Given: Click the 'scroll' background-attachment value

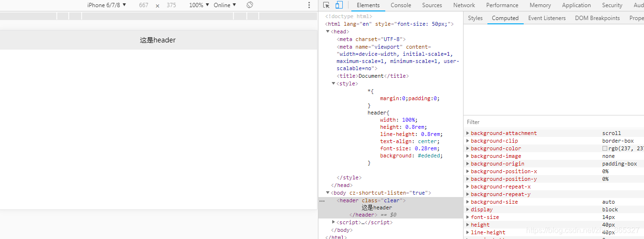Looking at the screenshot, I should pos(612,134).
